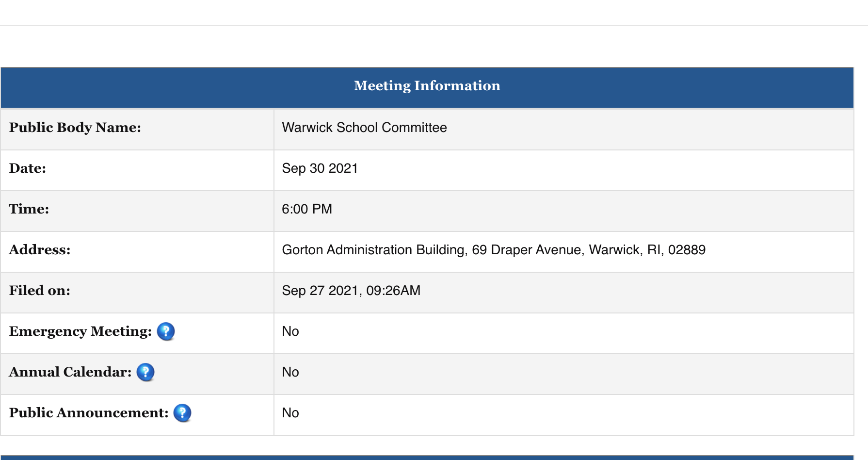The width and height of the screenshot is (868, 460).
Task: Open the Emergency Meeting question mark tooltip
Action: coord(165,332)
